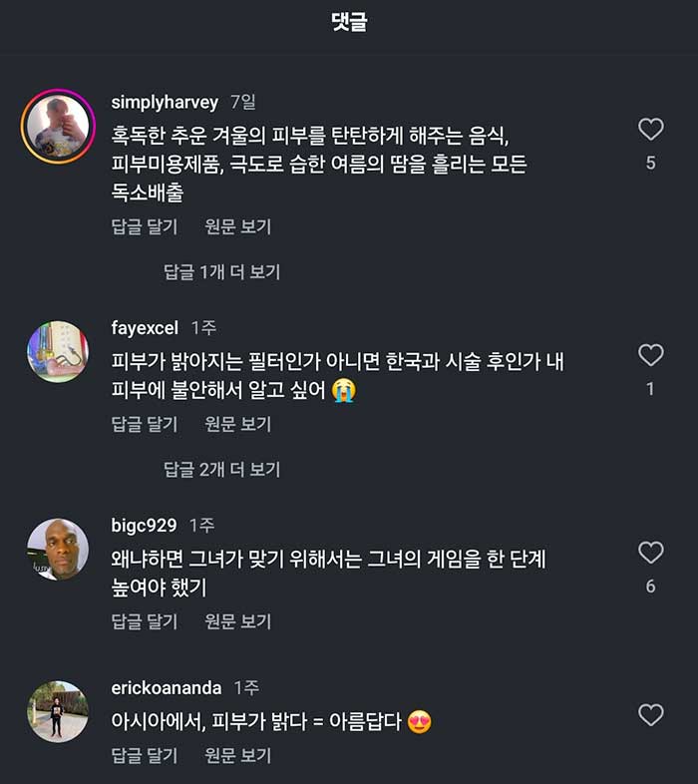This screenshot has height=784, width=698.
Task: Reply to fayexcel via 답글 달기
Action: point(145,425)
